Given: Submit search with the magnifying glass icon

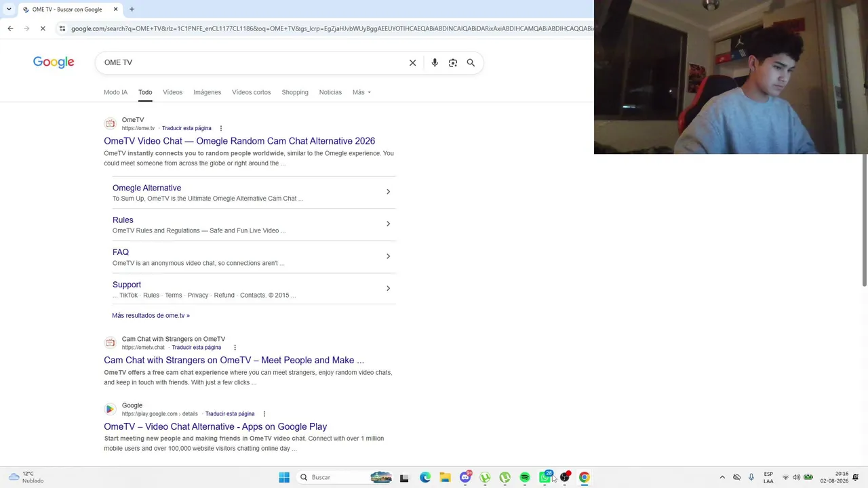Looking at the screenshot, I should pyautogui.click(x=471, y=62).
